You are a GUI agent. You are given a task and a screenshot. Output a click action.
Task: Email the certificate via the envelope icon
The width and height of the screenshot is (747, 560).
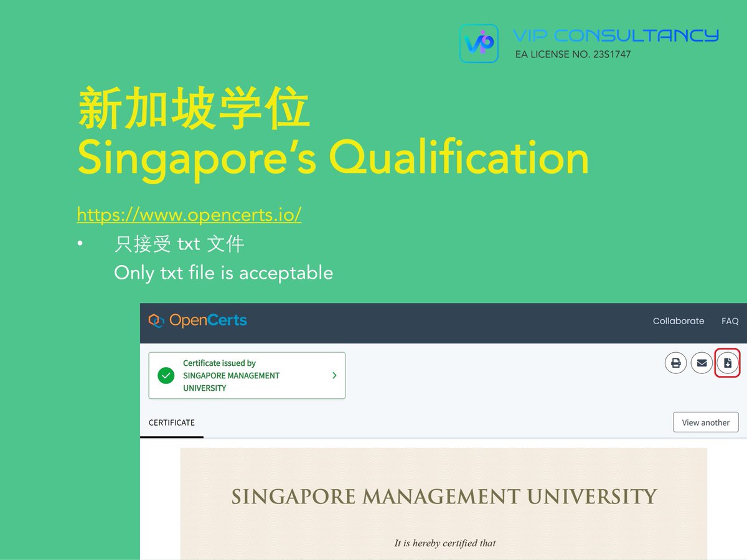click(702, 363)
